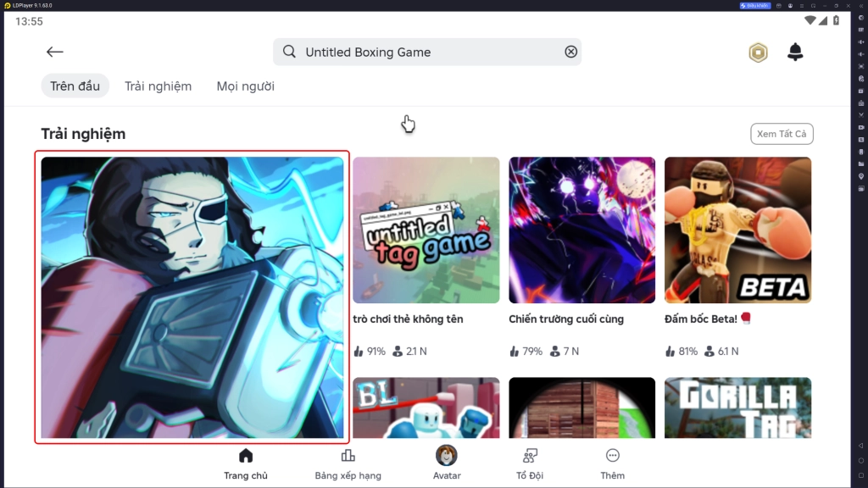Click the 91% like rating
Screen dimensions: 868x488
tap(370, 352)
